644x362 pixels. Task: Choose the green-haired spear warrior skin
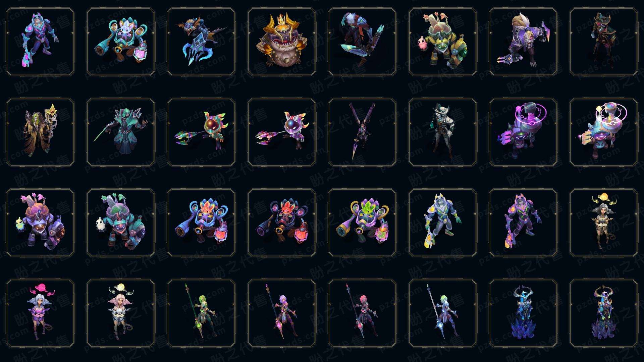pos(201,313)
